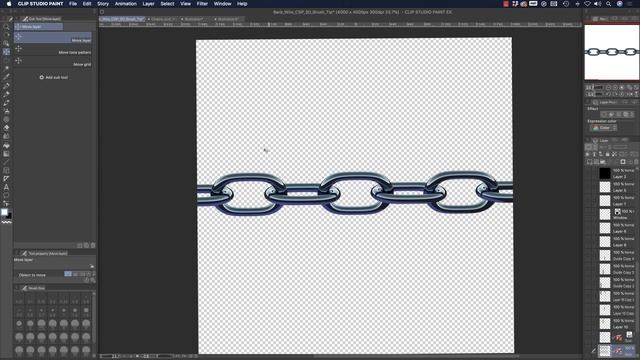Select the main drawing color swatch
Viewport: 640px width, 360px height.
click(x=4, y=212)
